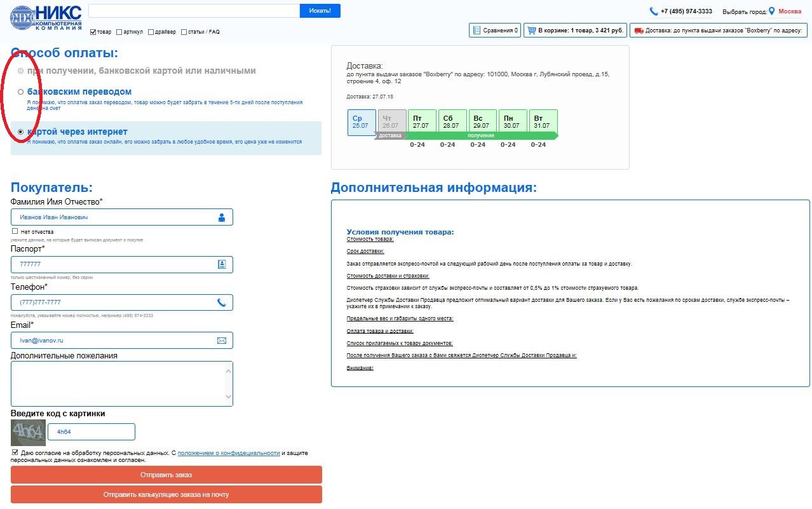Enable the статьи / FAQ search checkbox

[x=184, y=32]
